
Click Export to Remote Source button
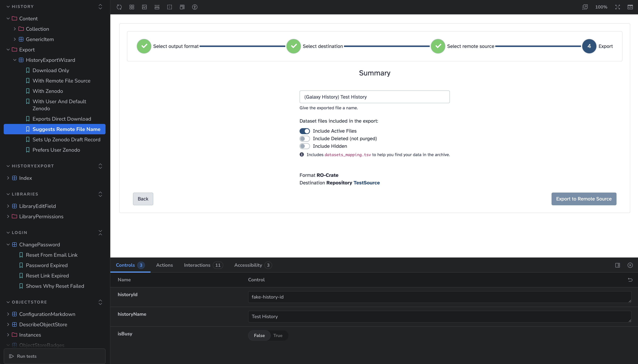tap(584, 199)
